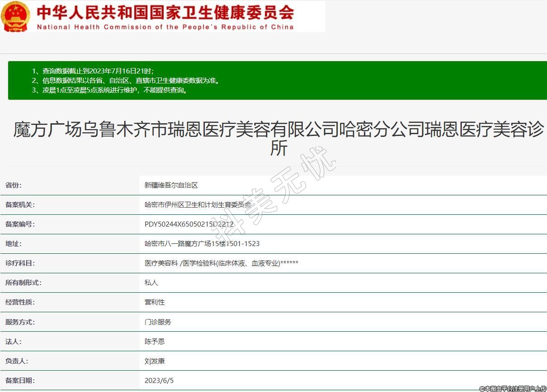Select the province value 新疆维吾尔自治区
This screenshot has height=392, width=547.
[171, 185]
